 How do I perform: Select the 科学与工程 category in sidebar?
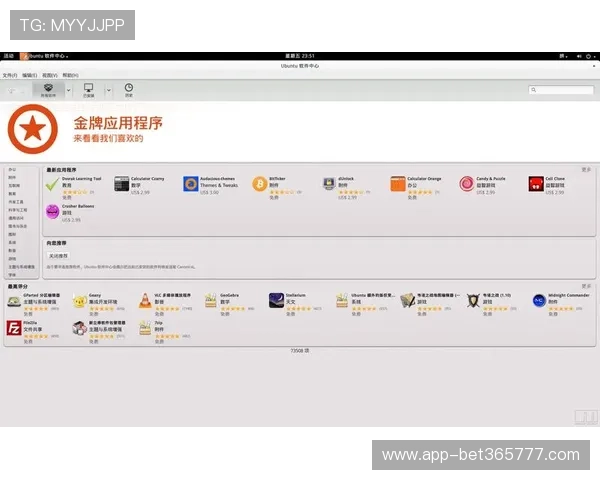18,210
